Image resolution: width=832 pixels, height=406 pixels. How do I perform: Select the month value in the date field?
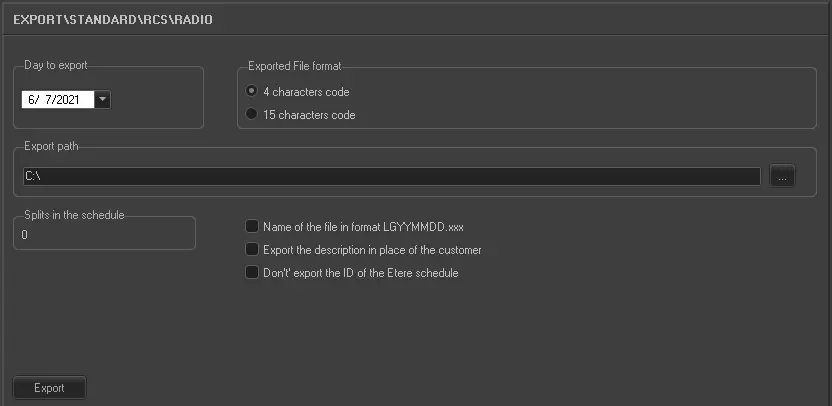33,99
